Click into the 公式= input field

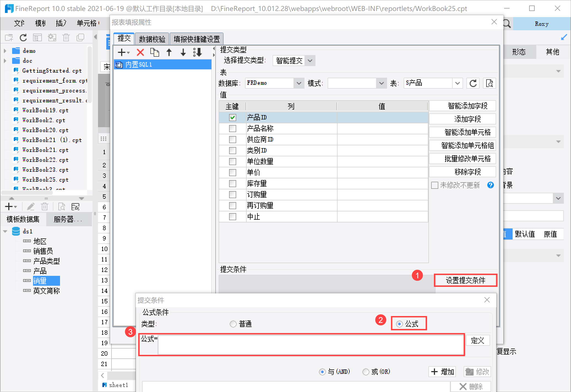tap(311, 344)
